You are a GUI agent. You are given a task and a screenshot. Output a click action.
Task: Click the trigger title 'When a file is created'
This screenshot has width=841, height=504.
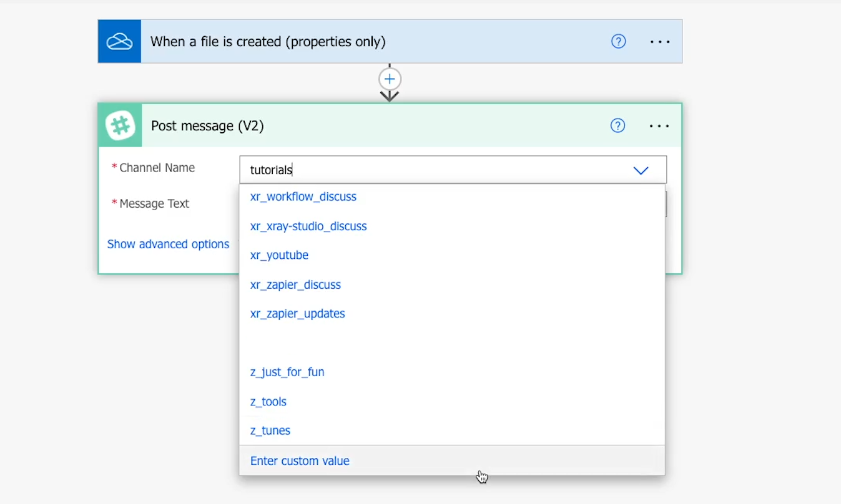(x=268, y=42)
